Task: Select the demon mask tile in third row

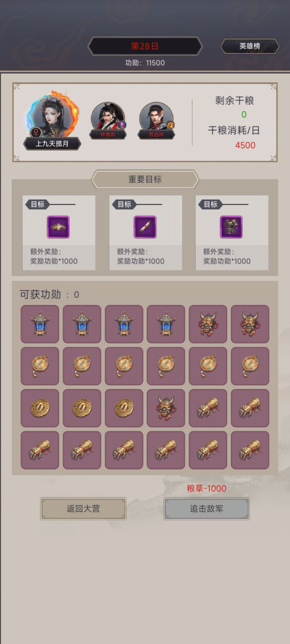Action: point(166,408)
